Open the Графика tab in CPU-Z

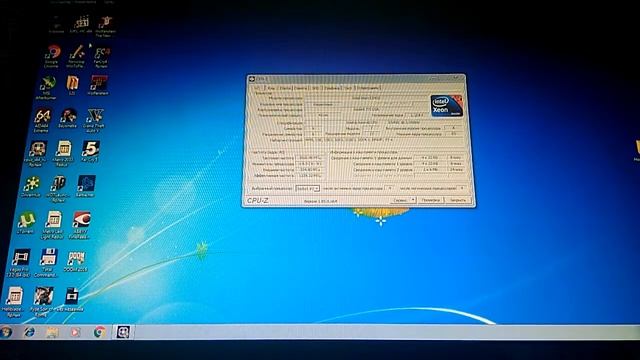click(x=332, y=88)
